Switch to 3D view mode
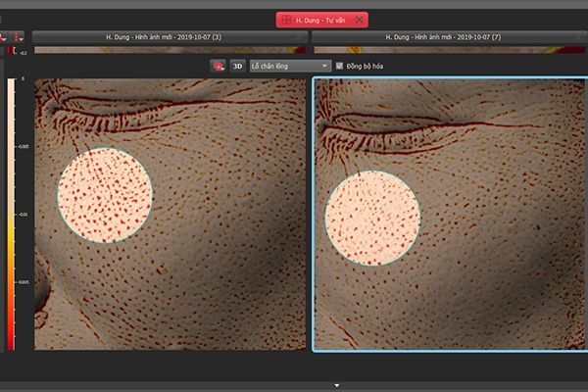 (237, 67)
